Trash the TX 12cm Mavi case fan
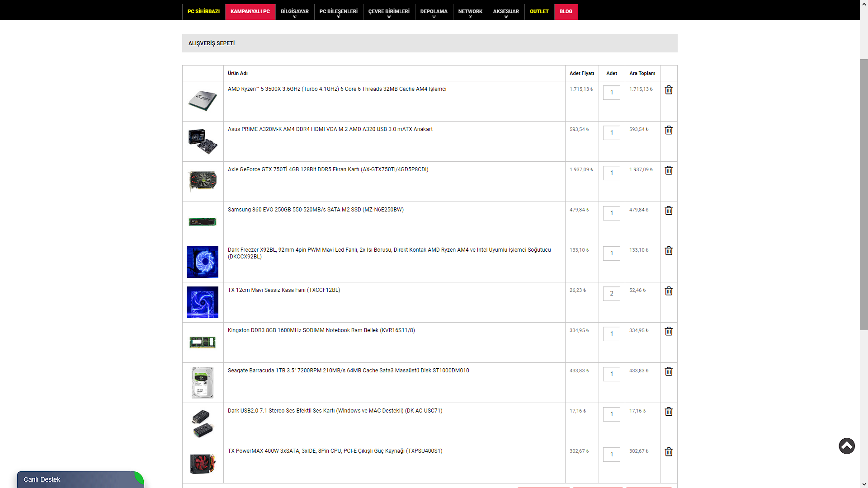868x488 pixels. [669, 291]
